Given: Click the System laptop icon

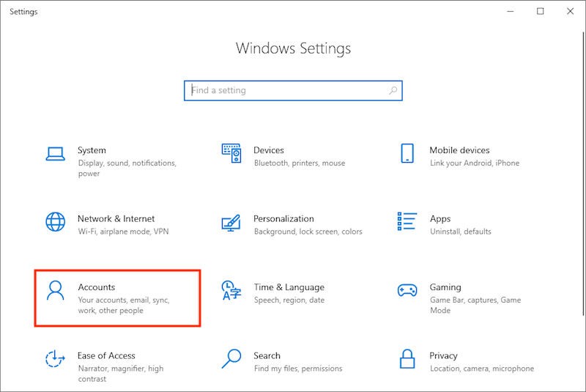Looking at the screenshot, I should [55, 153].
